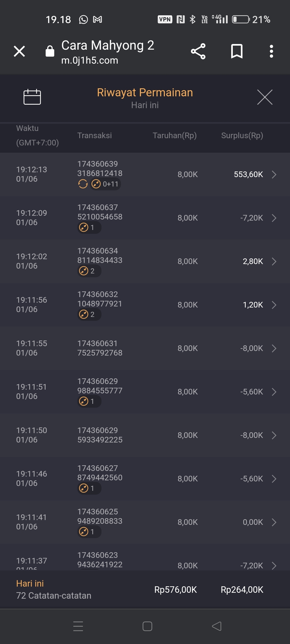Screen dimensions: 290x644
Task: Tap the padlock site security icon
Action: pos(50,51)
